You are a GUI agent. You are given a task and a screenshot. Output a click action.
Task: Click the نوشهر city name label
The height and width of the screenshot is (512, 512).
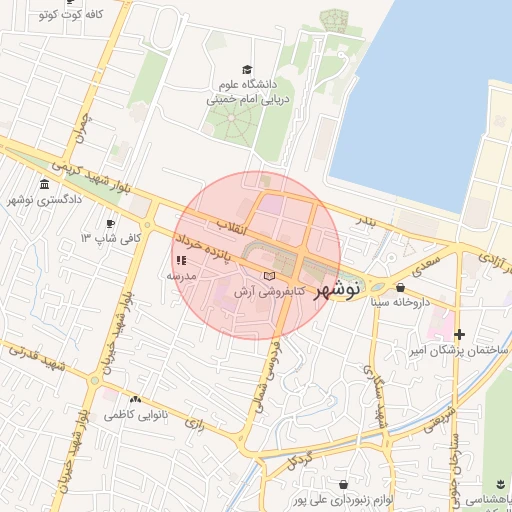click(x=337, y=291)
